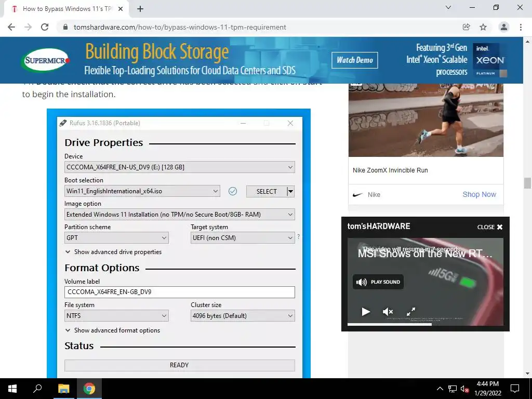Click the page vertical scrollbar thumb
The image size is (532, 399).
(527, 183)
